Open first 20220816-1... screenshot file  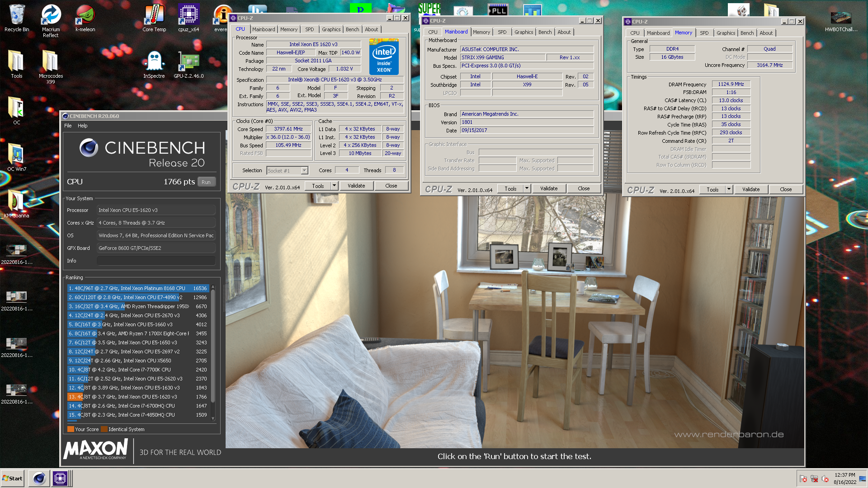pos(17,253)
